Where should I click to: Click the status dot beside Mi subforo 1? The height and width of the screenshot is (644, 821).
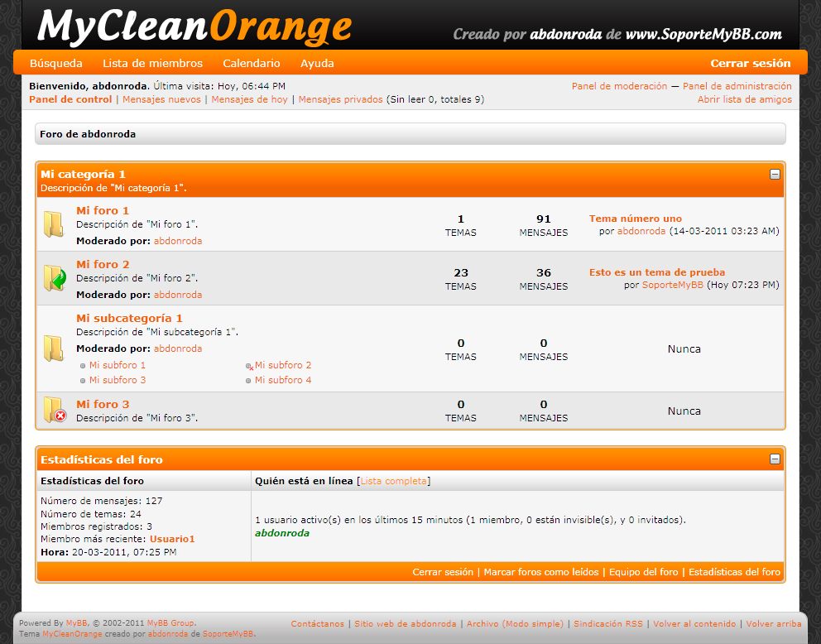[83, 366]
